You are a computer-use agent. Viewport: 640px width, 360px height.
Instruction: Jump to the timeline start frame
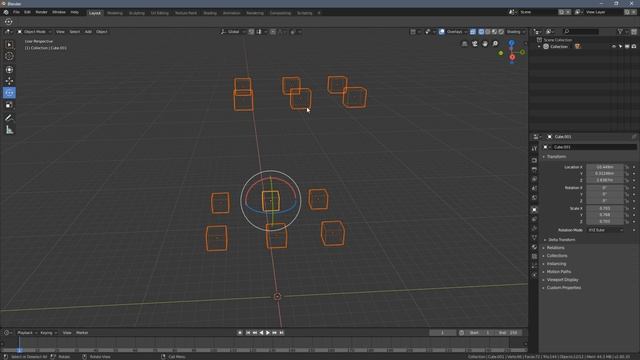coord(248,333)
